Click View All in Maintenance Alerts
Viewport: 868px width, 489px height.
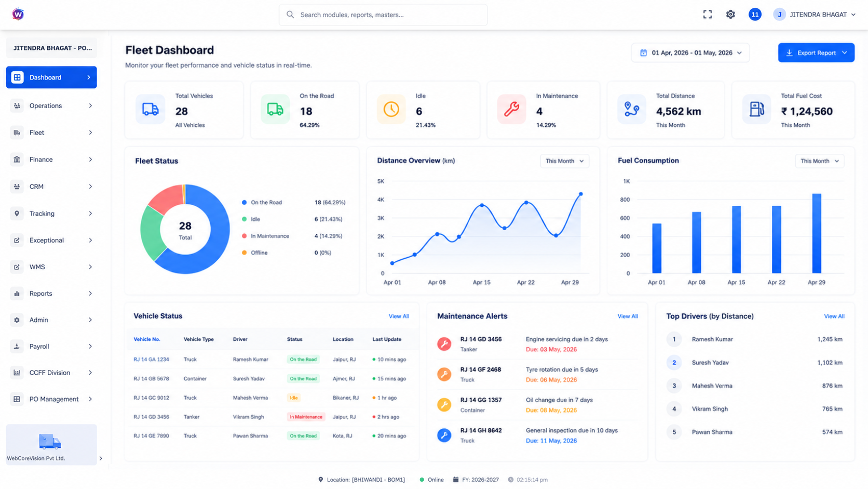point(628,316)
